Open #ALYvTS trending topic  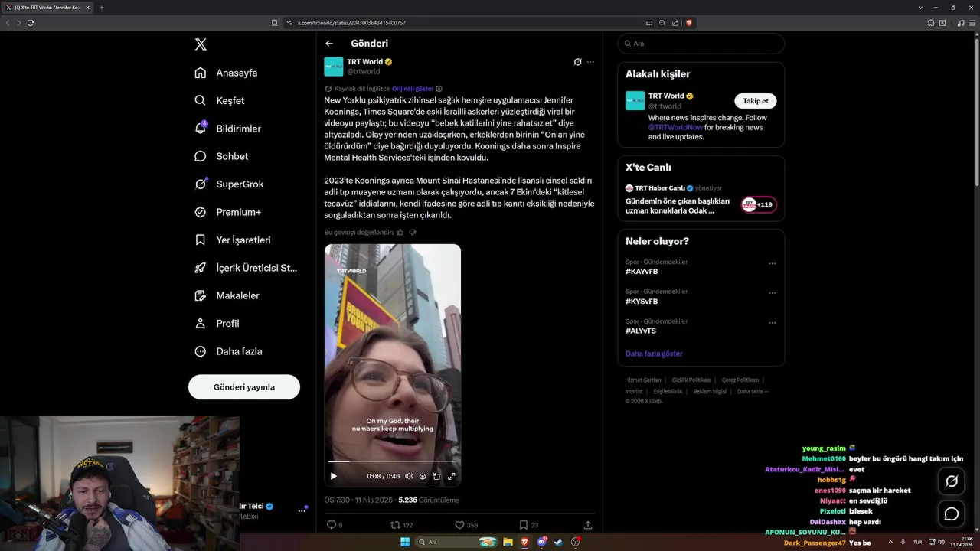click(x=641, y=331)
